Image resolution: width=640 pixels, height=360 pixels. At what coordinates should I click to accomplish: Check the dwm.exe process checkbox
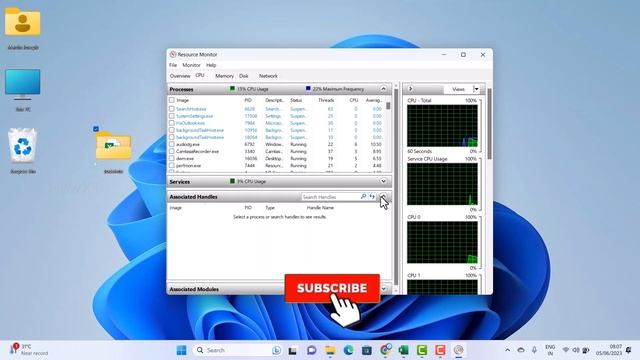point(172,158)
